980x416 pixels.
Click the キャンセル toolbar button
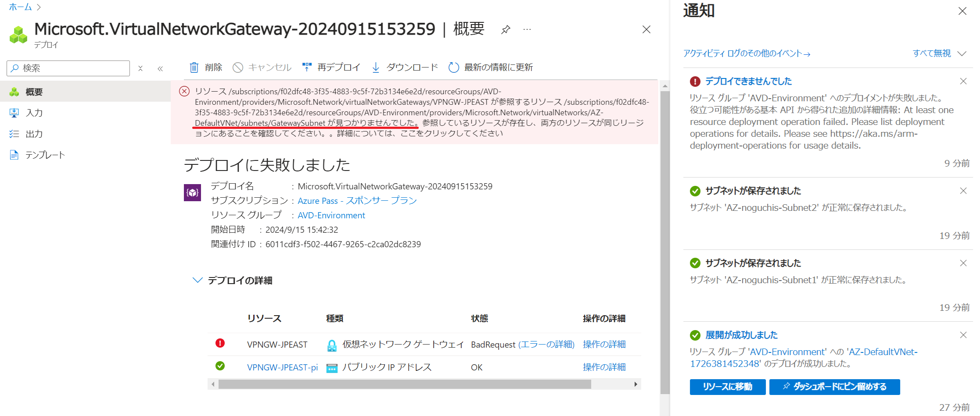262,68
